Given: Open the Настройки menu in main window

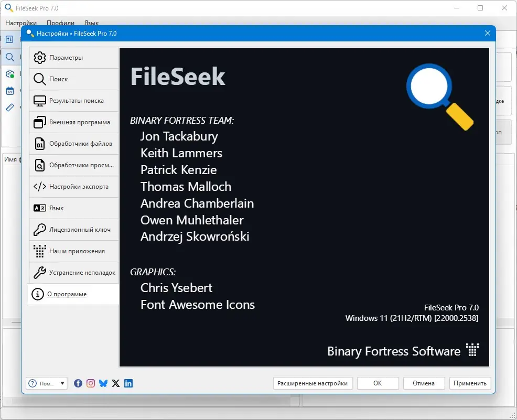Looking at the screenshot, I should (x=21, y=23).
